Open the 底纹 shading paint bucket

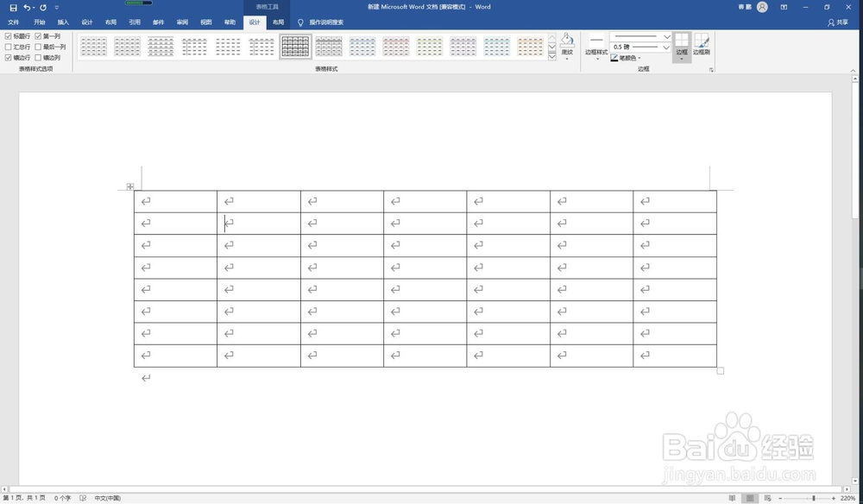pos(567,47)
